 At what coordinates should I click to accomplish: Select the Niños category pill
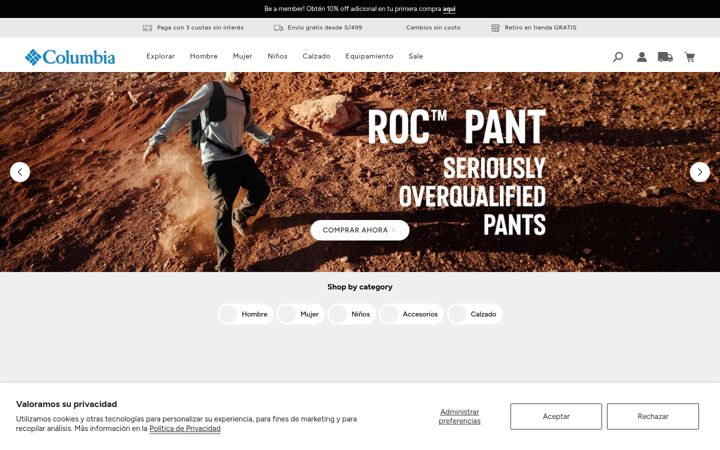[x=352, y=314]
